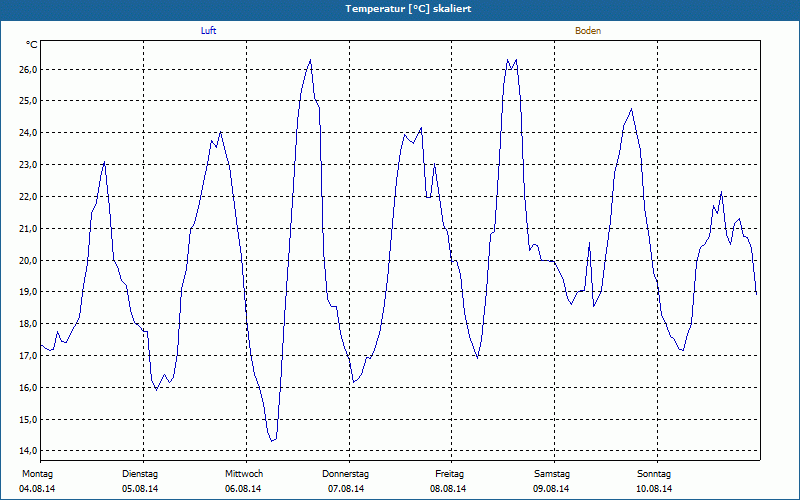800x500 pixels.
Task: Click the 20,0 y-axis tick label
Action: [29, 260]
